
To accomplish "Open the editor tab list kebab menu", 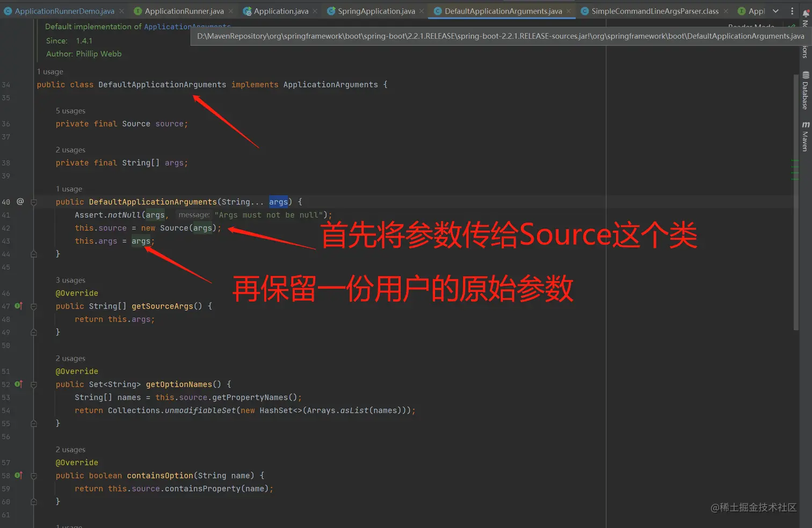I will 792,10.
